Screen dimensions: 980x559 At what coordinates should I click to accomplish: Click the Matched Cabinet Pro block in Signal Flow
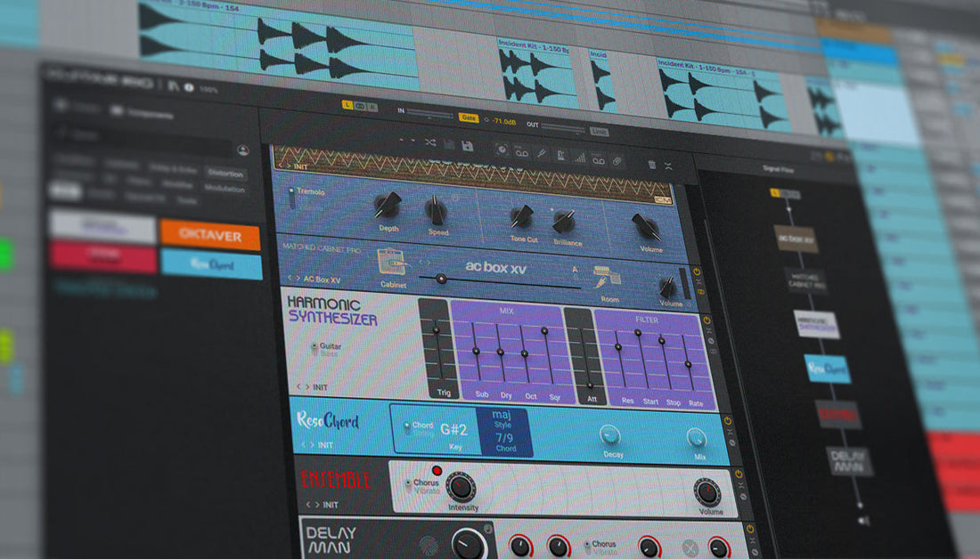pyautogui.click(x=805, y=280)
